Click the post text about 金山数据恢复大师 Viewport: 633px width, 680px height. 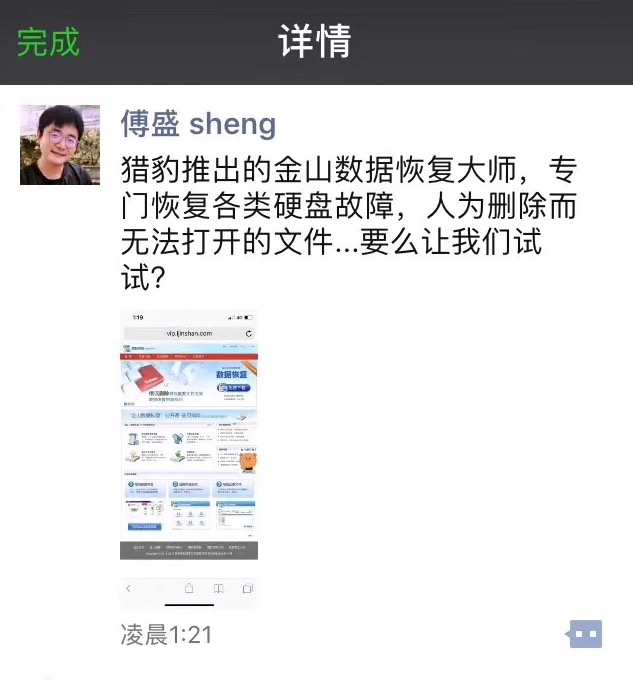click(349, 223)
